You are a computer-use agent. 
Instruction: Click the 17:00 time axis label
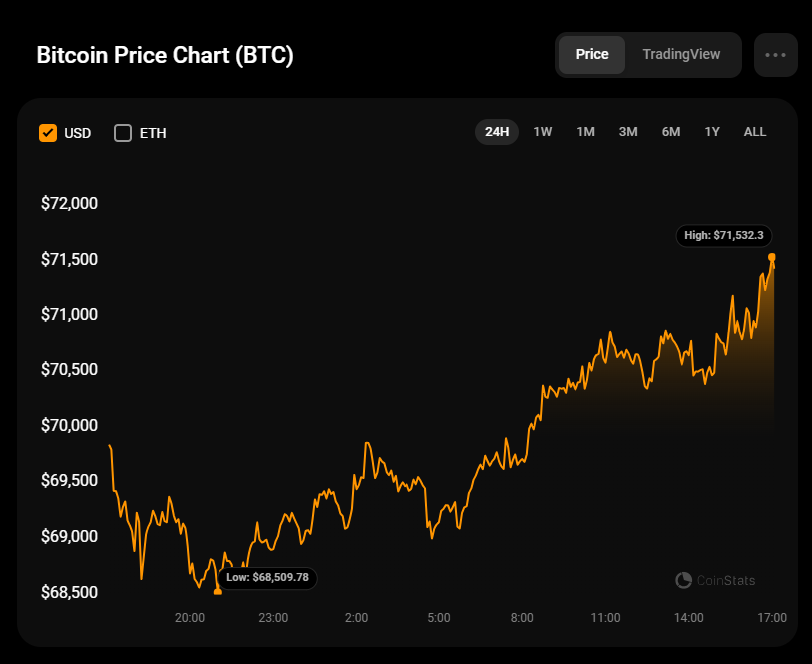[772, 618]
